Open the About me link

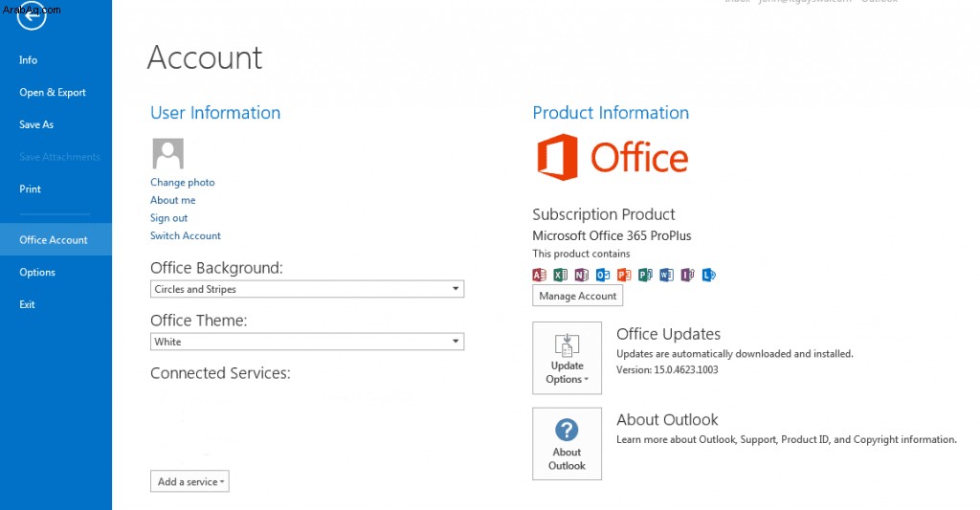[172, 200]
